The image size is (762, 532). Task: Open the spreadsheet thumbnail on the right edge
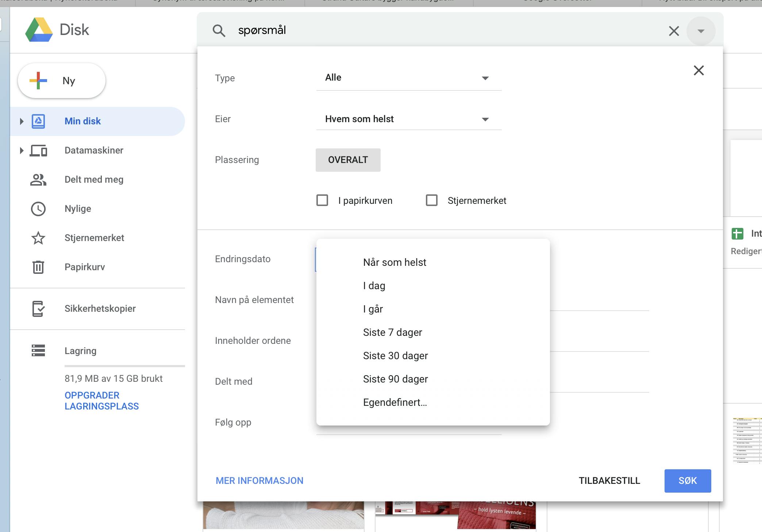pyautogui.click(x=747, y=440)
